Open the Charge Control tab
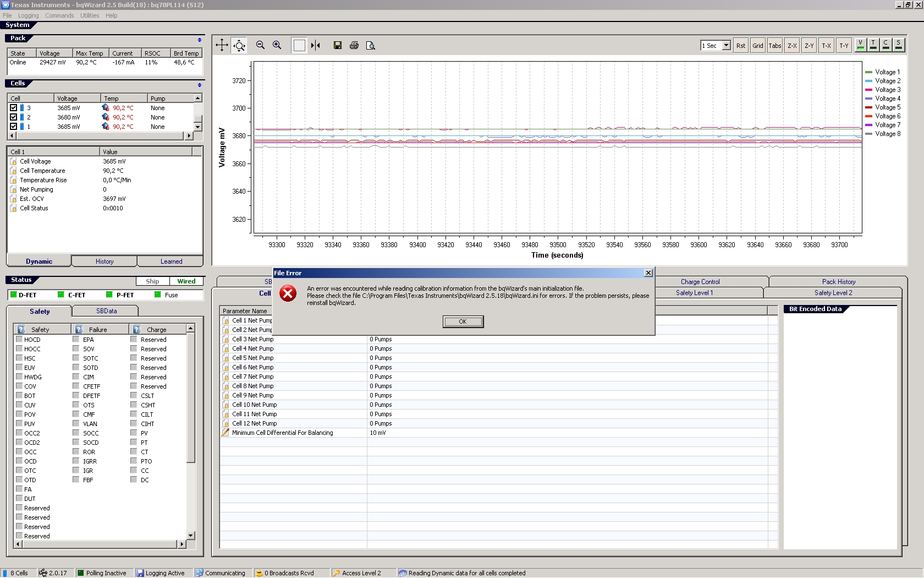924x578 pixels. click(x=700, y=282)
